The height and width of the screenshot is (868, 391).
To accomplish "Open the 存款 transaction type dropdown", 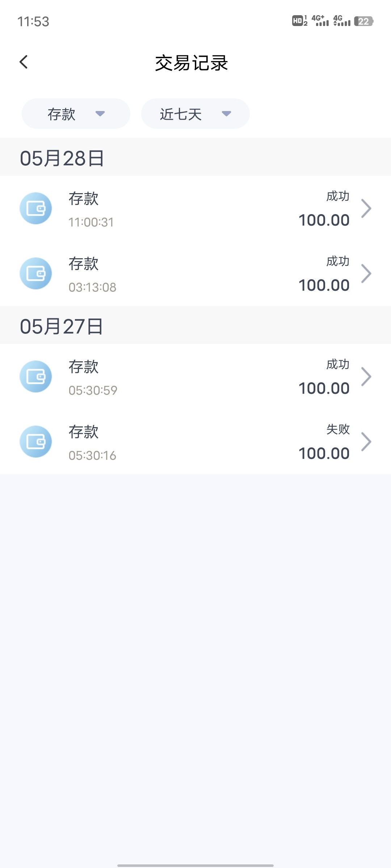I will [76, 114].
